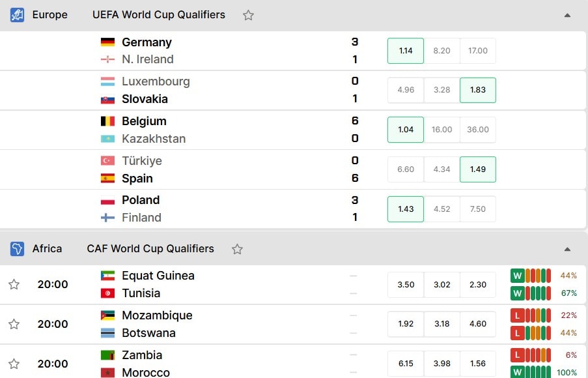Star the Equat Guinea vs Tunisia match
The width and height of the screenshot is (588, 378).
14,285
